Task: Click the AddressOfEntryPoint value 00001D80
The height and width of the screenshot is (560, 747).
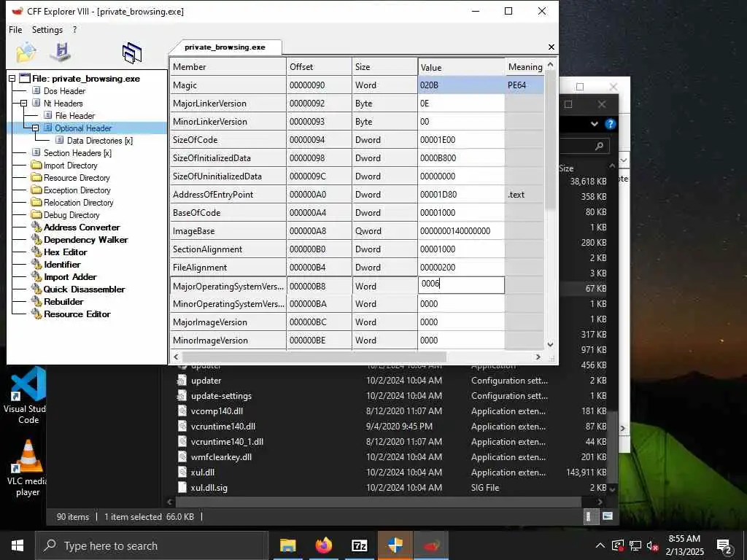Action: pyautogui.click(x=461, y=194)
